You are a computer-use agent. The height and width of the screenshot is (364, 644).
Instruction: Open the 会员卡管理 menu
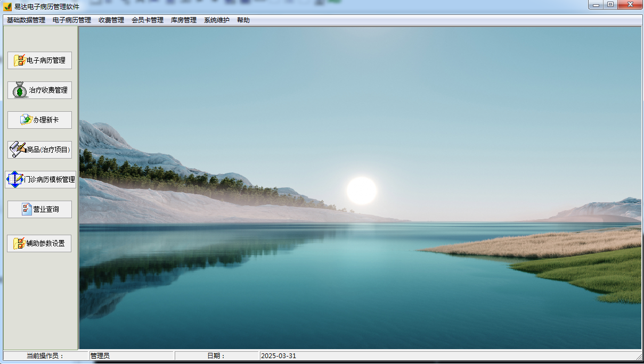pyautogui.click(x=148, y=20)
